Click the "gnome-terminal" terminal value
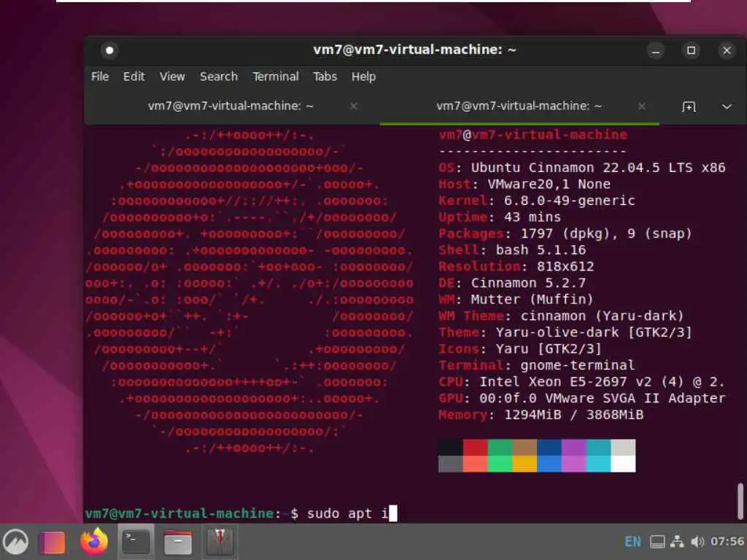The width and height of the screenshot is (747, 560). 578,365
